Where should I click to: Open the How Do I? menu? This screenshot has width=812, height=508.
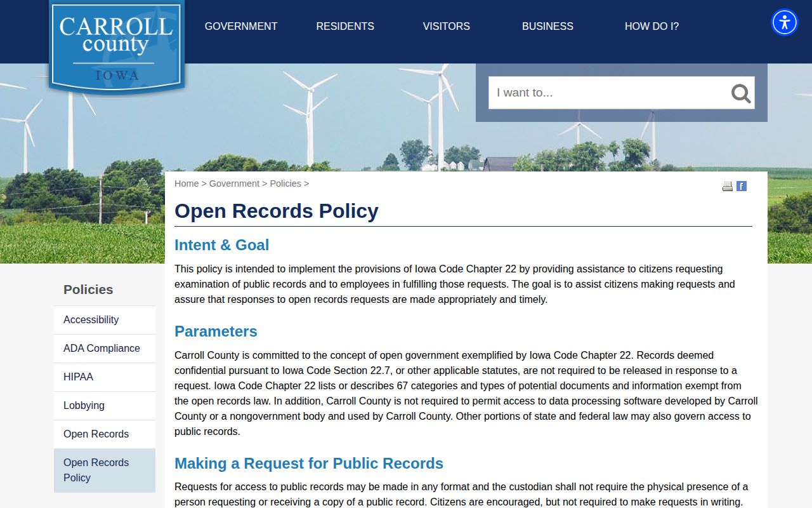652,27
